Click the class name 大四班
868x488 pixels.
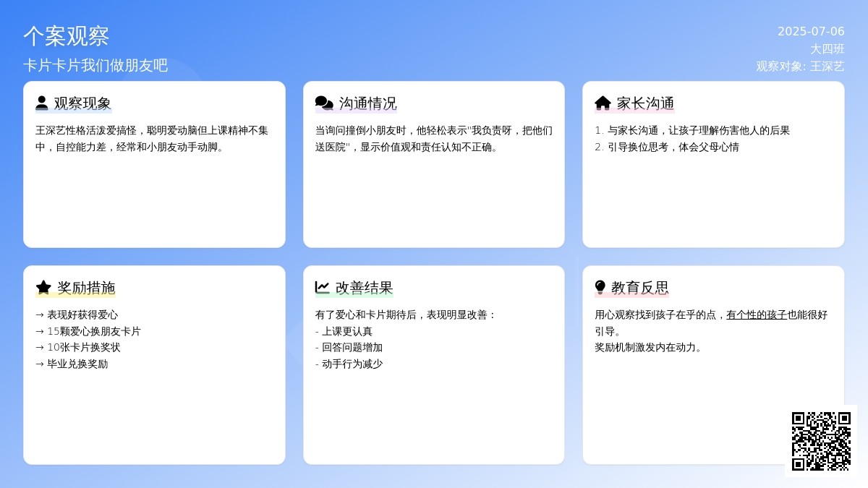[827, 49]
